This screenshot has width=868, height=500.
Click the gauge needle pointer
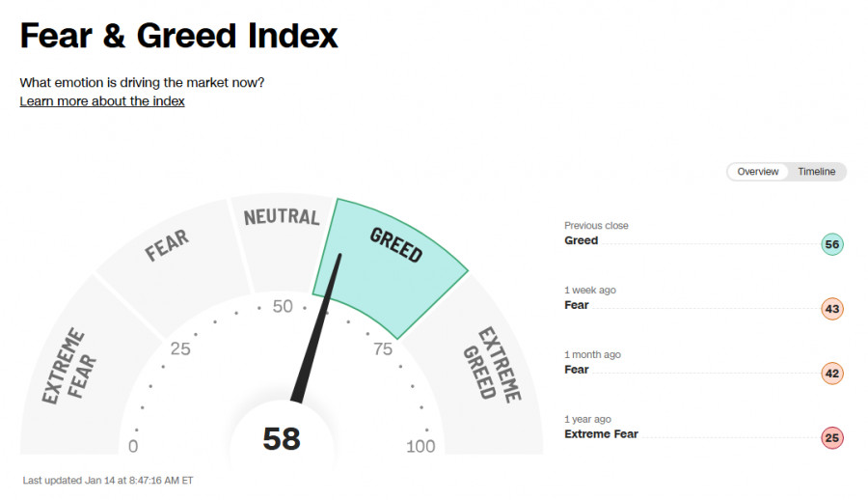pyautogui.click(x=316, y=338)
